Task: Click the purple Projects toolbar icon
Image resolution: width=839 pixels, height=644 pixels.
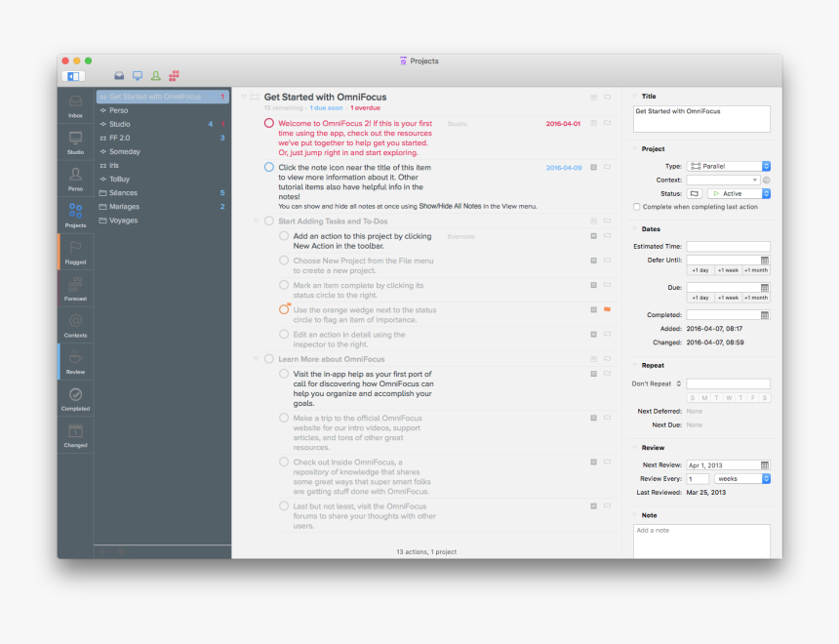Action: (174, 74)
